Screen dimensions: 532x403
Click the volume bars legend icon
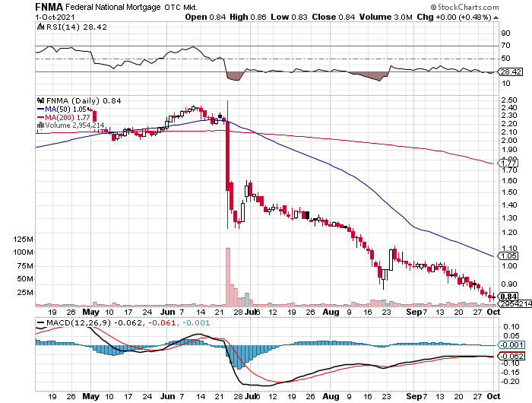point(40,125)
